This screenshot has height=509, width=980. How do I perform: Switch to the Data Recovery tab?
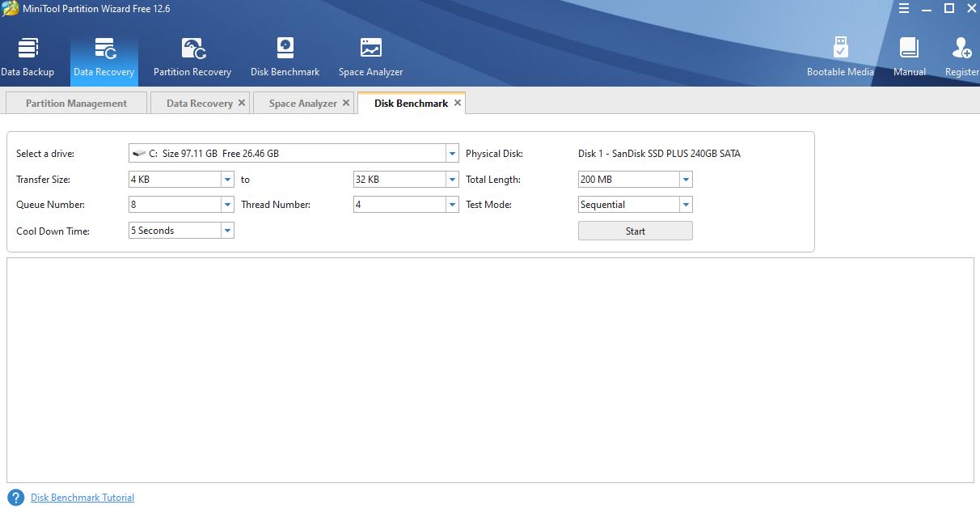point(199,103)
